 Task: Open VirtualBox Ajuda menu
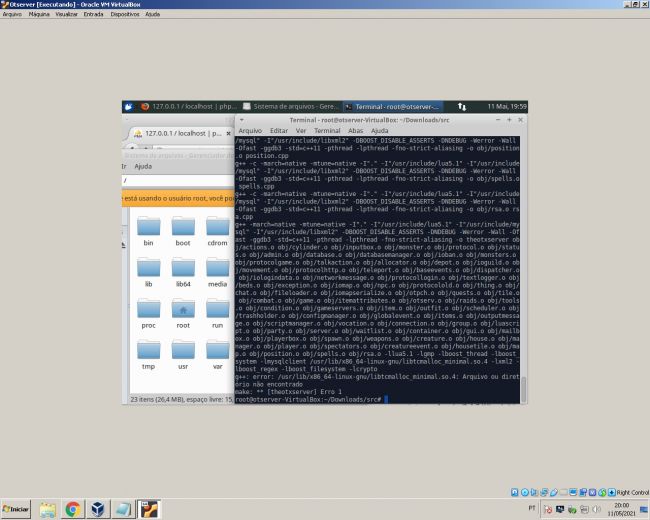(153, 14)
